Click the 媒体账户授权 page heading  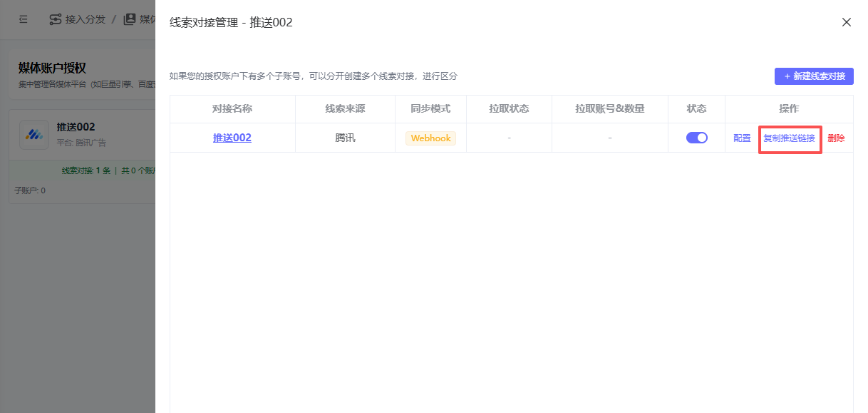52,68
